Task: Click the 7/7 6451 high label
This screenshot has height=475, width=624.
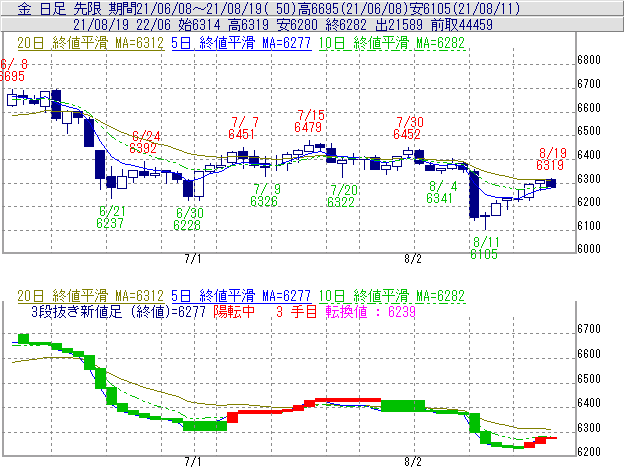Action: coord(243,128)
